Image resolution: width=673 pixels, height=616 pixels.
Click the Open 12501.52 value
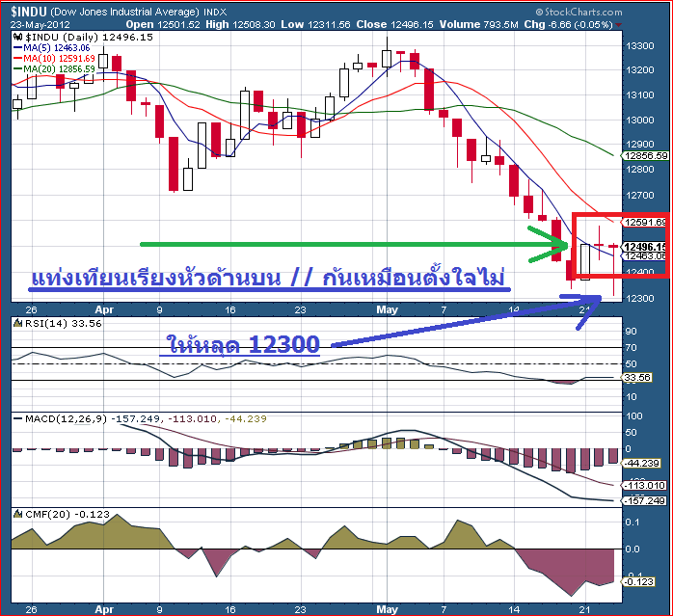point(163,24)
